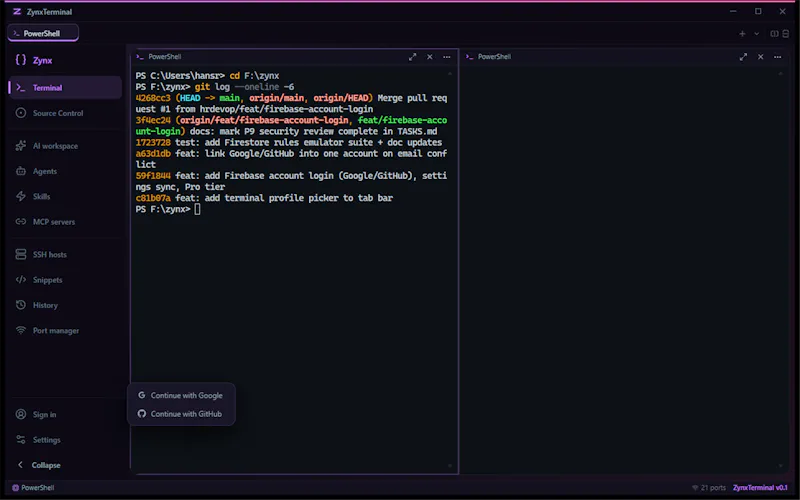The width and height of the screenshot is (800, 500).
Task: Open the Terminal section in the sidebar
Action: pyautogui.click(x=65, y=88)
